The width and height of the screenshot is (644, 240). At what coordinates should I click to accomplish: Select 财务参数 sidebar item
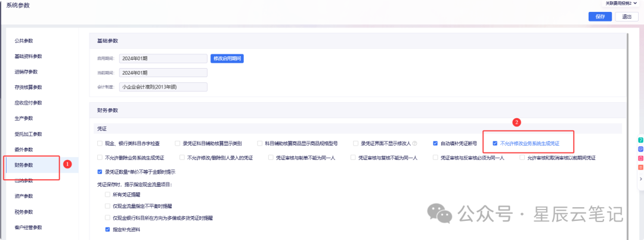point(41,165)
